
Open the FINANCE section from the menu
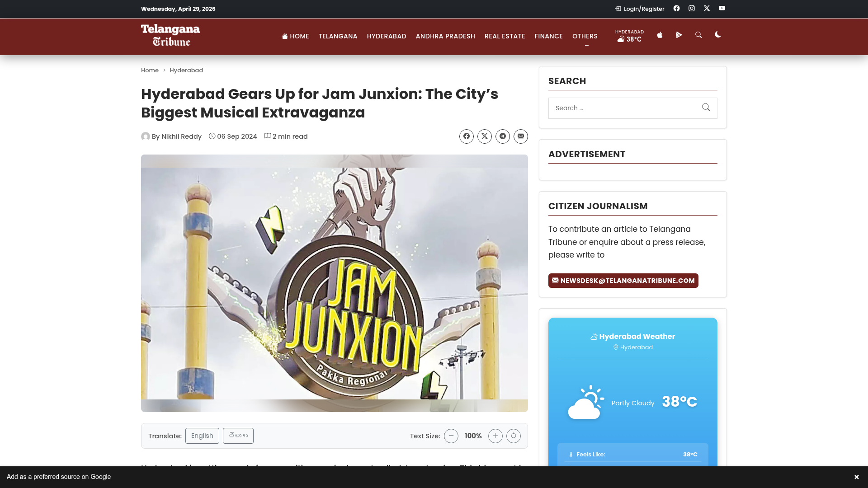point(548,36)
